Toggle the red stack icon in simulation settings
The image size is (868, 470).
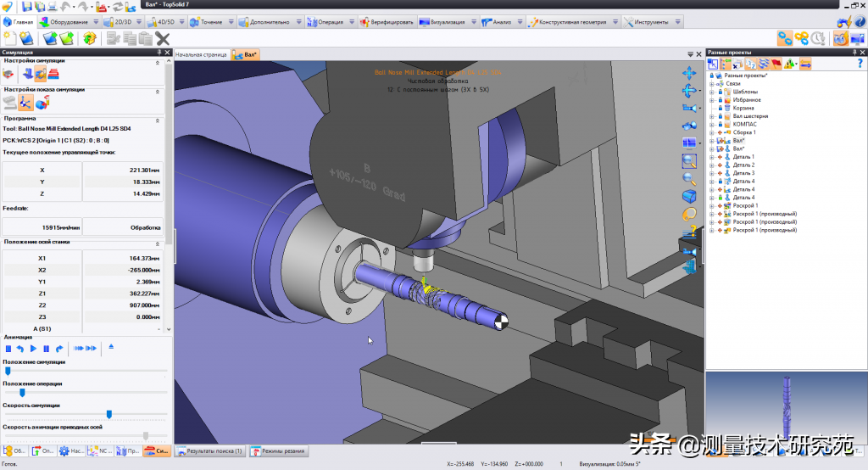coord(53,74)
